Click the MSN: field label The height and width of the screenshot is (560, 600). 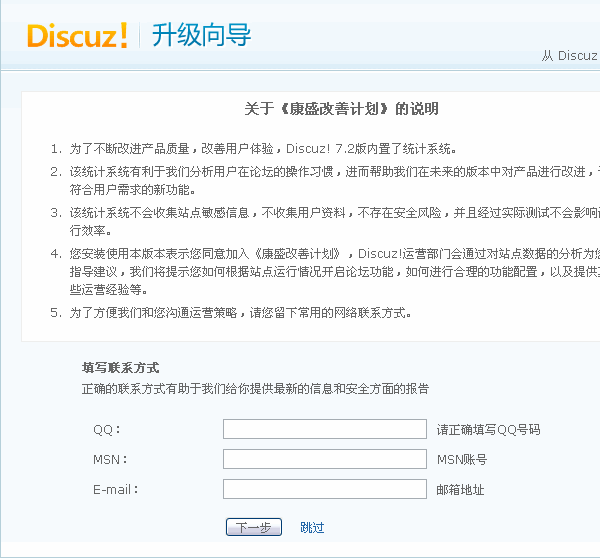tap(109, 460)
